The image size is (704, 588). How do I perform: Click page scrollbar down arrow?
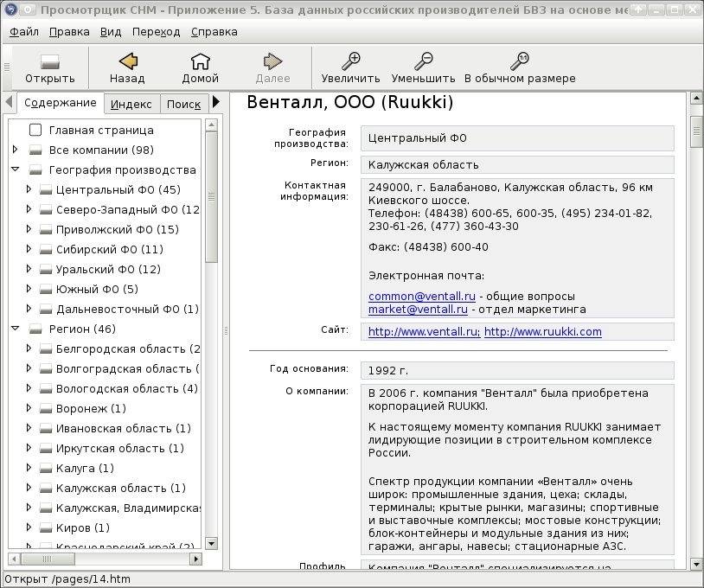696,564
